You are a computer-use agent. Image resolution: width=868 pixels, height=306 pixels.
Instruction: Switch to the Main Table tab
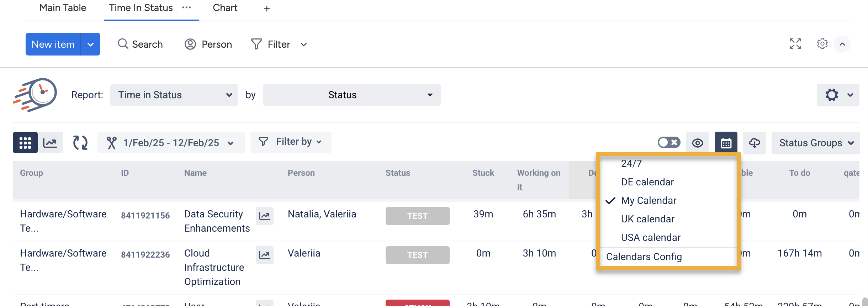[63, 8]
